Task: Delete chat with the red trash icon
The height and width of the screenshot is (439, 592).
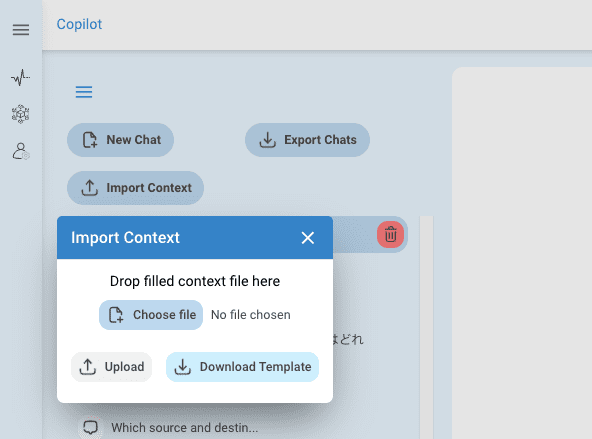Action: (x=390, y=234)
